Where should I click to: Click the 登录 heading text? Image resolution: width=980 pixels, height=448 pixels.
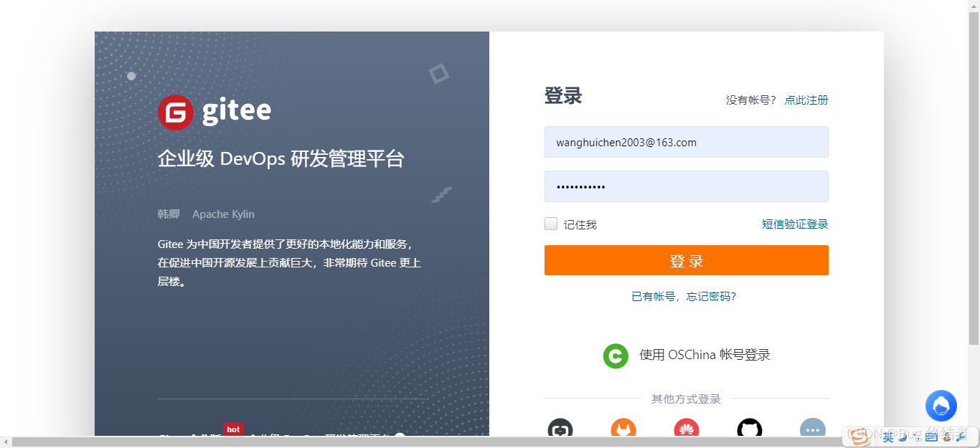pos(563,96)
